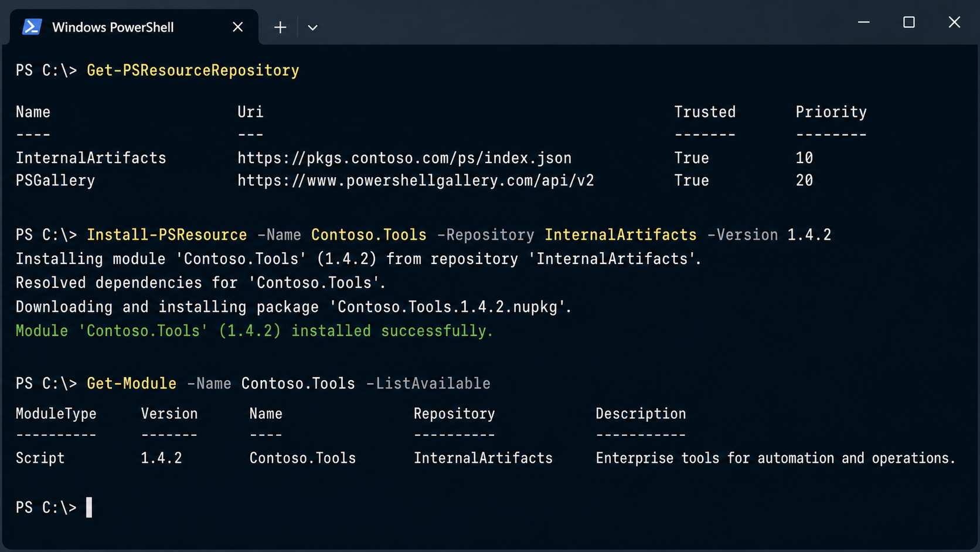The width and height of the screenshot is (980, 552).
Task: Click the Trusted True value for InternalArtifacts
Action: click(x=692, y=158)
